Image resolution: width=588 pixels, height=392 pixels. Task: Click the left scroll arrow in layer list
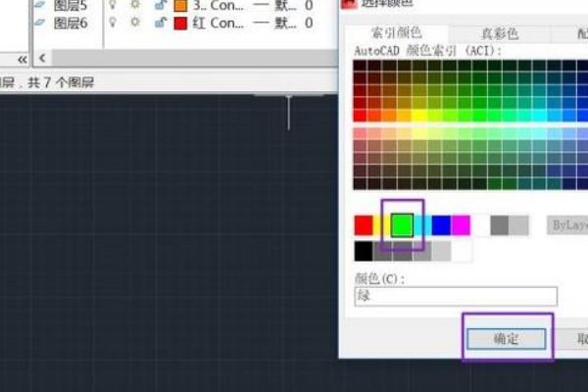(x=41, y=60)
